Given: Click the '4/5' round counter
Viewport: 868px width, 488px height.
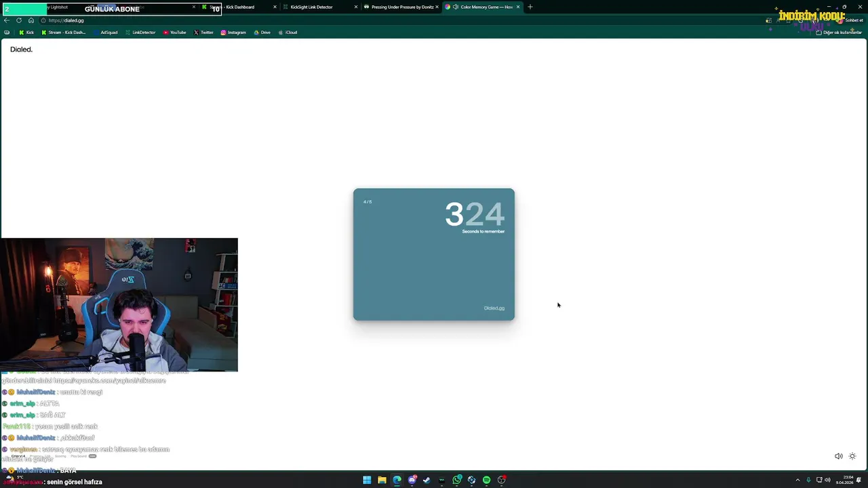Looking at the screenshot, I should tap(368, 202).
